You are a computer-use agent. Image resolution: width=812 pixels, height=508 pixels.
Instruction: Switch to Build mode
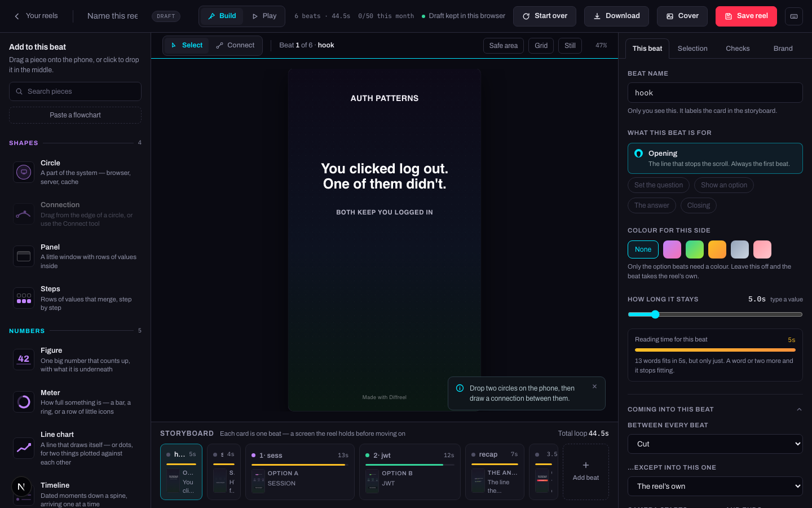(x=222, y=16)
